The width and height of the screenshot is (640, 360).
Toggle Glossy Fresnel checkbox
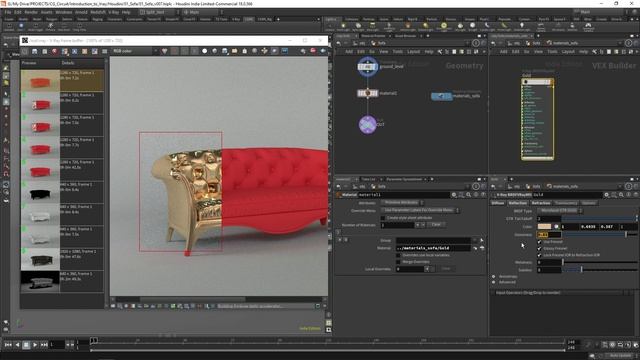click(x=539, y=248)
